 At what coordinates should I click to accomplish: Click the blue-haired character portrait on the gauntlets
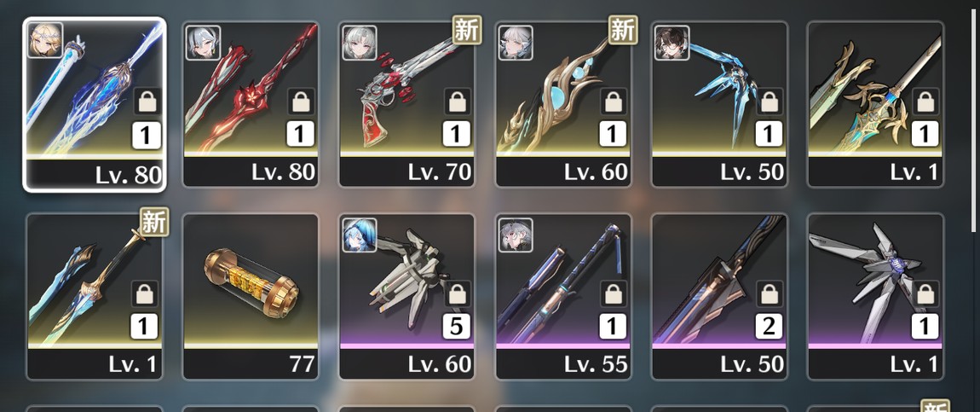coord(360,235)
